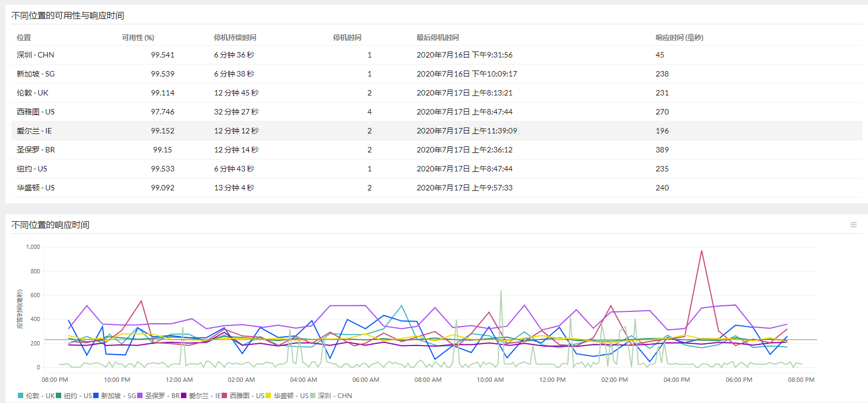Click last downtime 2020年7月17日 上午2:36:12
The width and height of the screenshot is (868, 403).
coord(464,150)
